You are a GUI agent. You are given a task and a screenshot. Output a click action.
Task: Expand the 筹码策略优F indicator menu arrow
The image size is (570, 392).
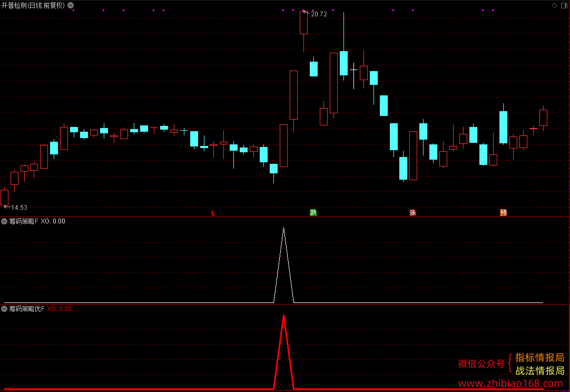click(4, 309)
